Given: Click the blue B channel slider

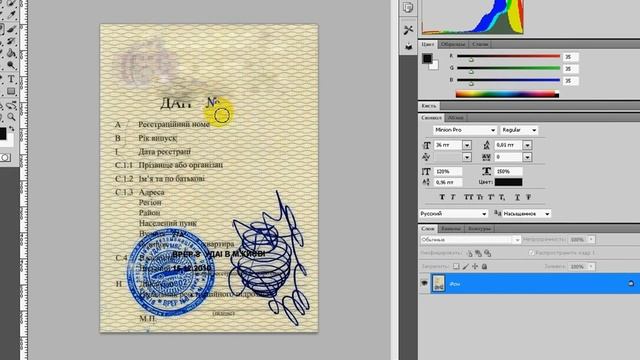Looking at the screenshot, I should (509, 80).
